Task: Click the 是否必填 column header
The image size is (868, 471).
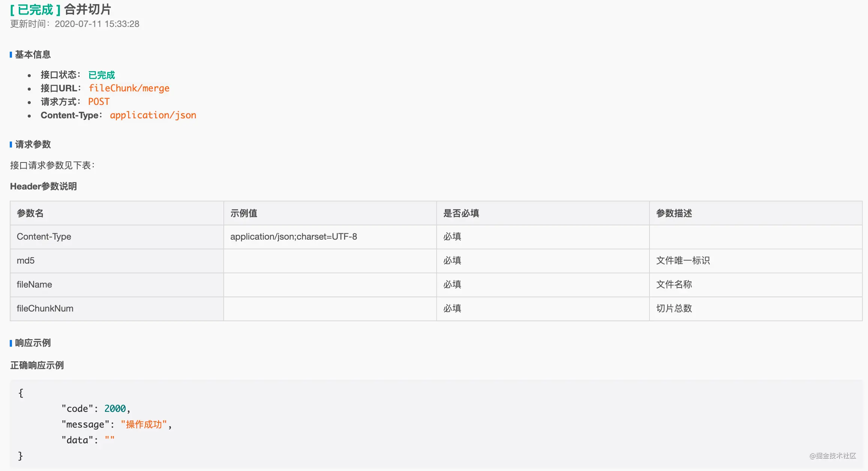Action: 461,213
